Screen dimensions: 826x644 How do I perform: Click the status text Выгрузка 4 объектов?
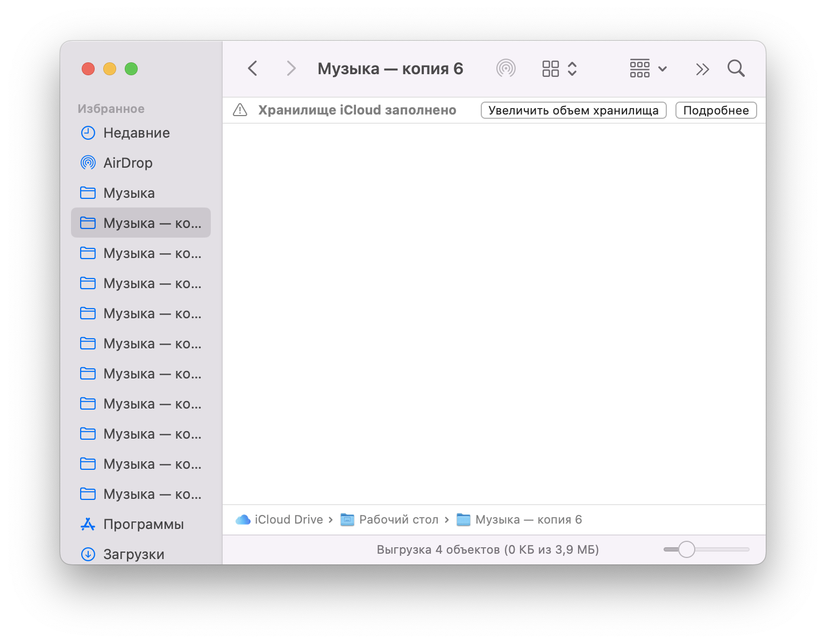tap(488, 549)
